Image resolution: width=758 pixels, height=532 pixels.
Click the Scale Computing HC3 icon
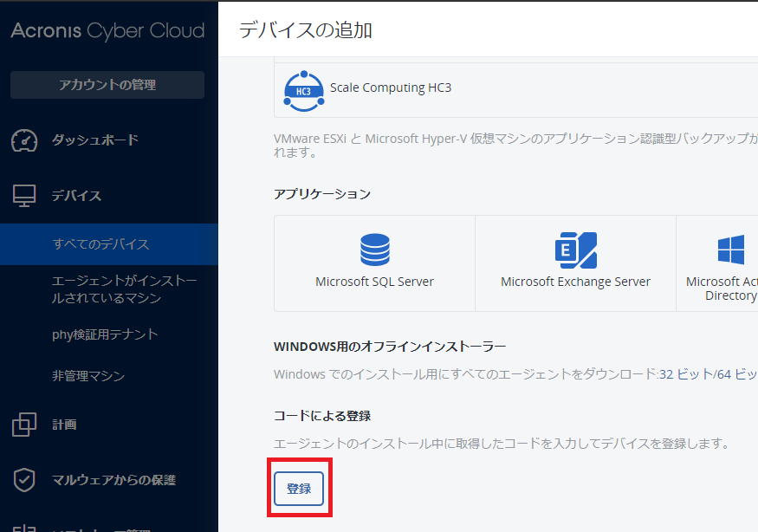303,89
